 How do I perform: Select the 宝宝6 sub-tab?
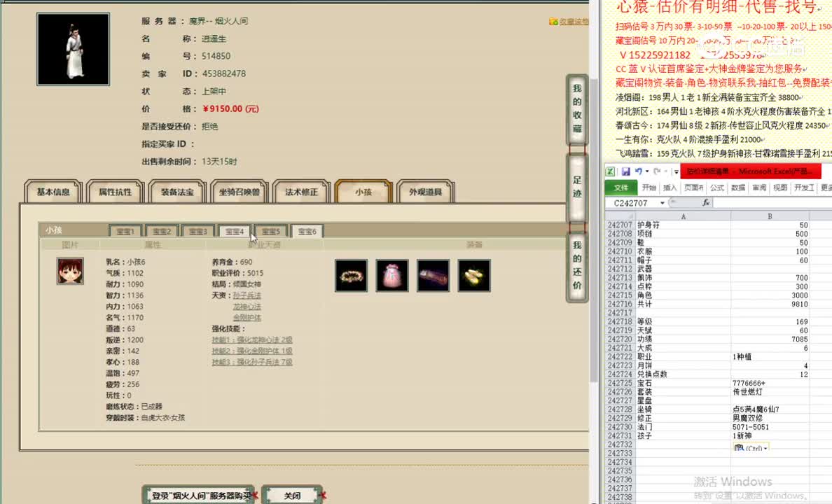[307, 231]
